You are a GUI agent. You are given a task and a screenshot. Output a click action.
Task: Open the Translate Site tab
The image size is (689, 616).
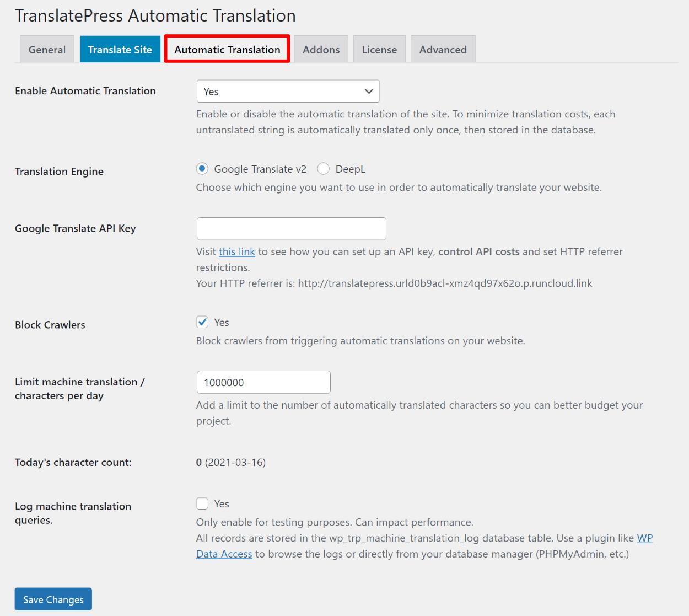click(120, 49)
